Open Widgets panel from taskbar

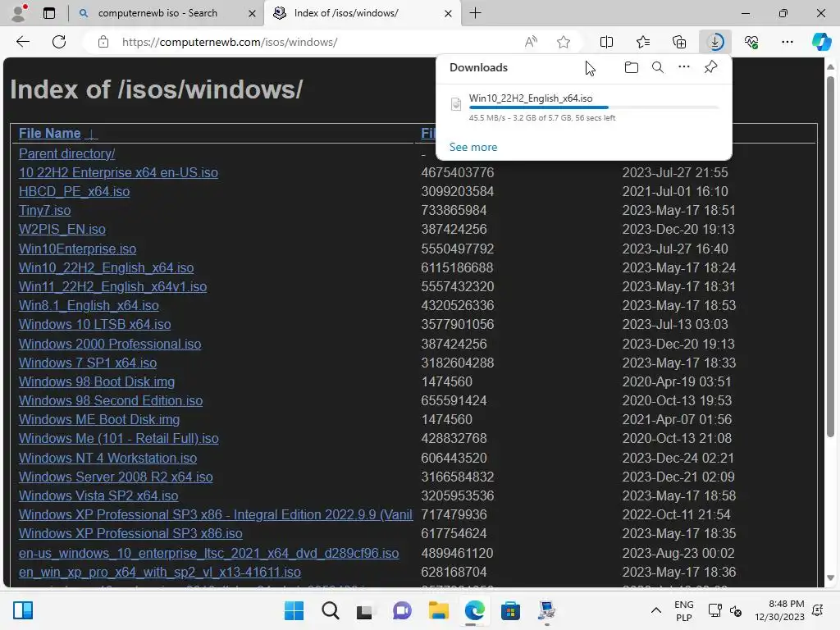pyautogui.click(x=22, y=610)
